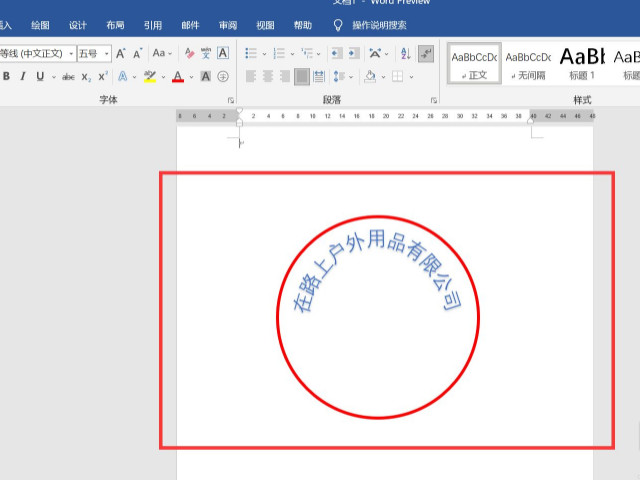The image size is (640, 480).
Task: Expand font color dropdown arrow
Action: point(191,77)
